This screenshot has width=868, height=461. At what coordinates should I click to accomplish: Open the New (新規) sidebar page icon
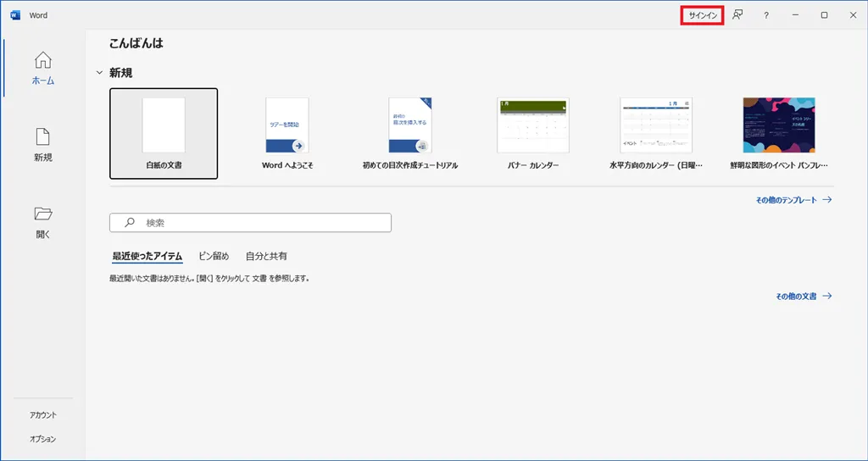[42, 136]
